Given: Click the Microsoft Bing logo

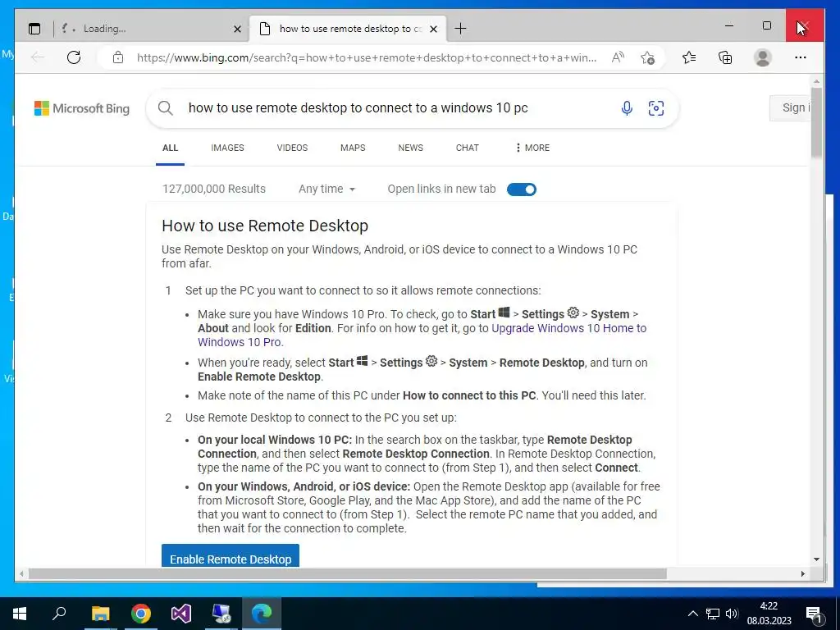Looking at the screenshot, I should coord(82,108).
